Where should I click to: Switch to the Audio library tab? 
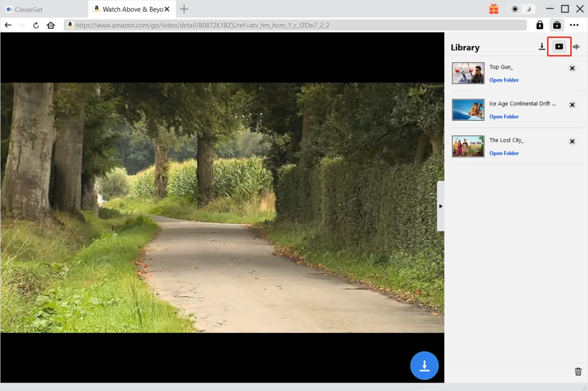coord(576,47)
